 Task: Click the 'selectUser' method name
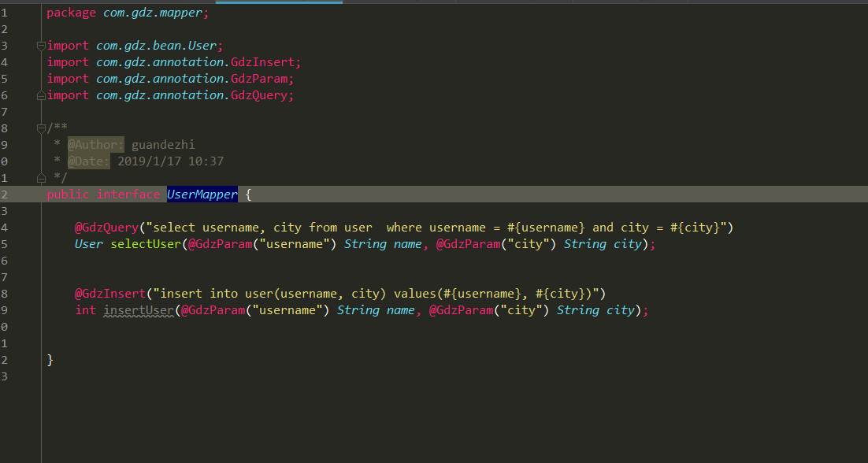[146, 244]
